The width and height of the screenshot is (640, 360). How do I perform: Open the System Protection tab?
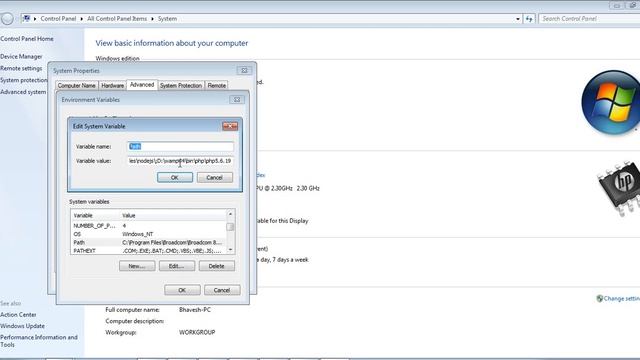click(x=181, y=86)
